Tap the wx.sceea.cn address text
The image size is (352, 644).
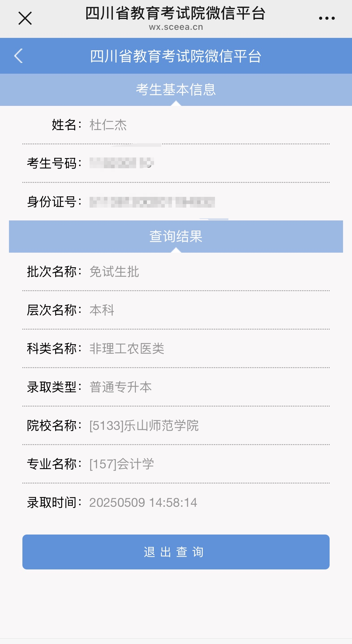coord(176,27)
